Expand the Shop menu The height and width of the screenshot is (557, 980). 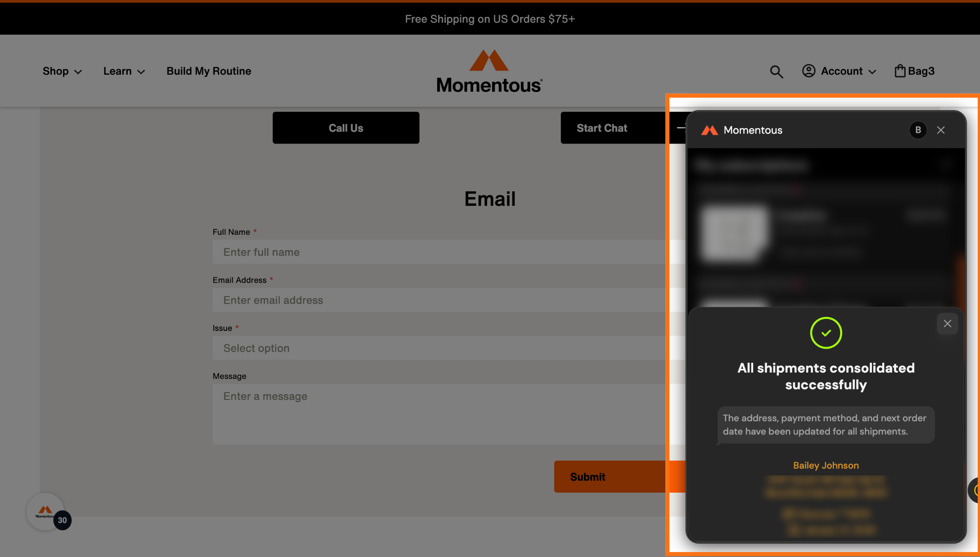pos(62,71)
